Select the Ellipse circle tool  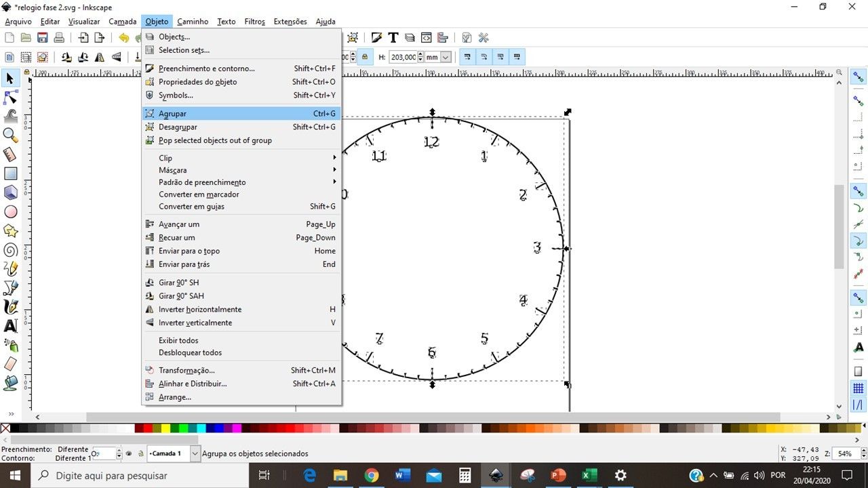coord(10,211)
